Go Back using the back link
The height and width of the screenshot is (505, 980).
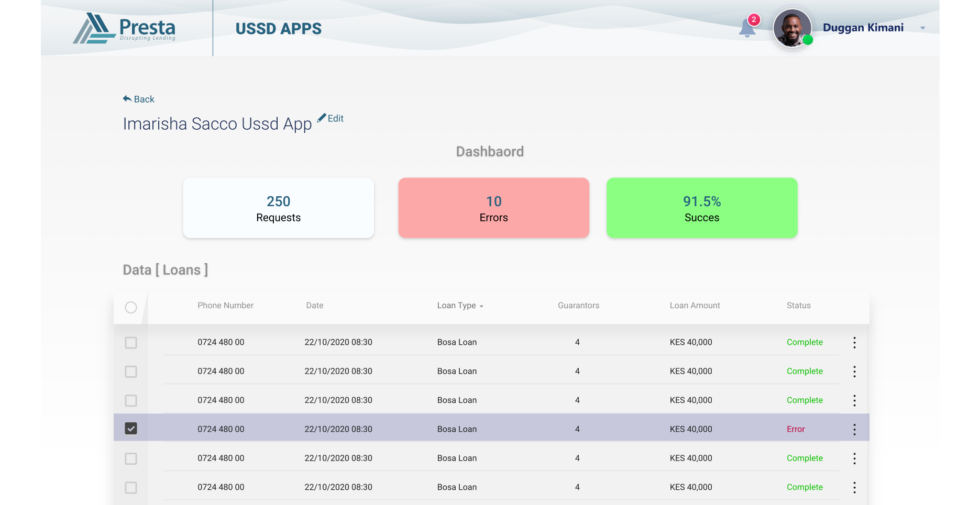(x=139, y=99)
